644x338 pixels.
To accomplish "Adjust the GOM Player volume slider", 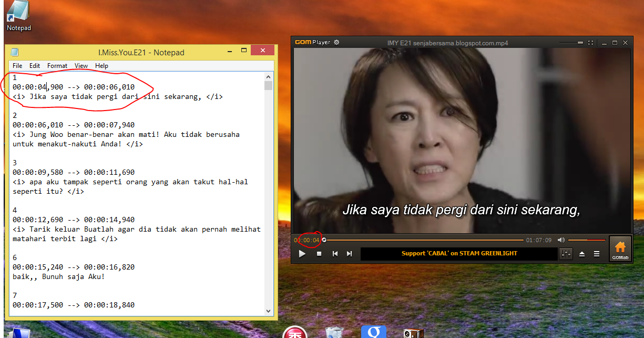I will tap(587, 240).
